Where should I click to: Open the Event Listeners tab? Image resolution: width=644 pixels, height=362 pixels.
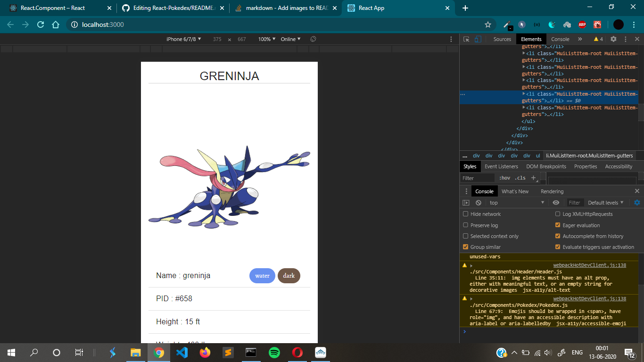tap(501, 166)
